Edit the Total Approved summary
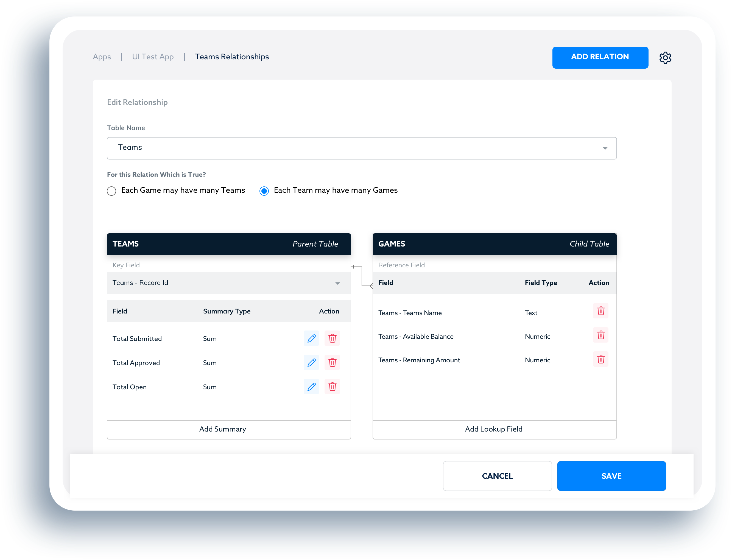This screenshot has width=732, height=560. pyautogui.click(x=311, y=362)
